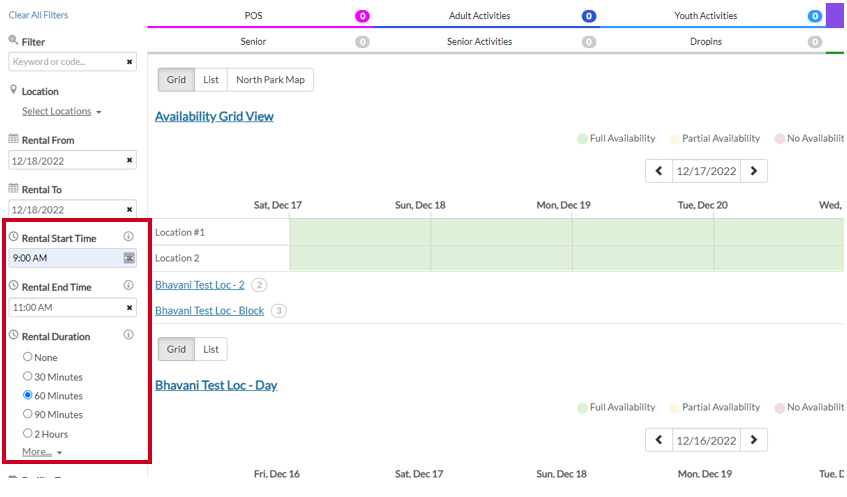Open Rental End Time info icon
This screenshot has height=497, width=847.
(128, 285)
